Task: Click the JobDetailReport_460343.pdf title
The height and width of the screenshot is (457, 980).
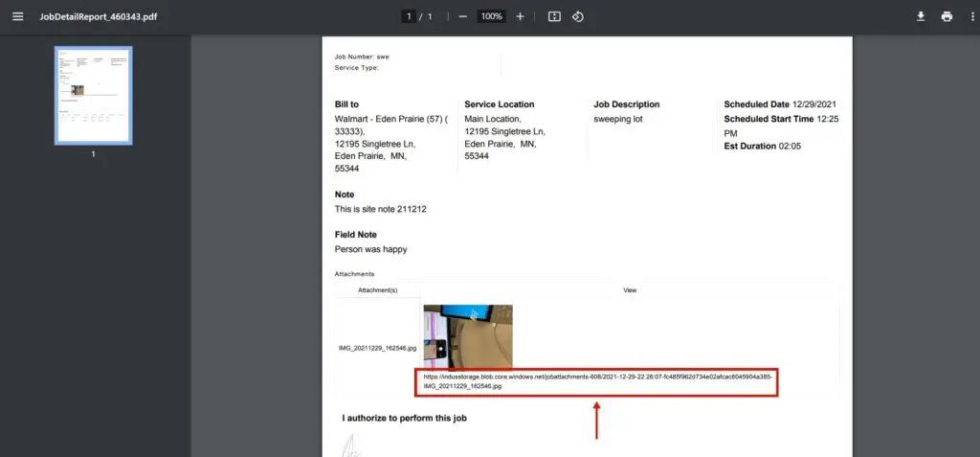Action: (99, 16)
